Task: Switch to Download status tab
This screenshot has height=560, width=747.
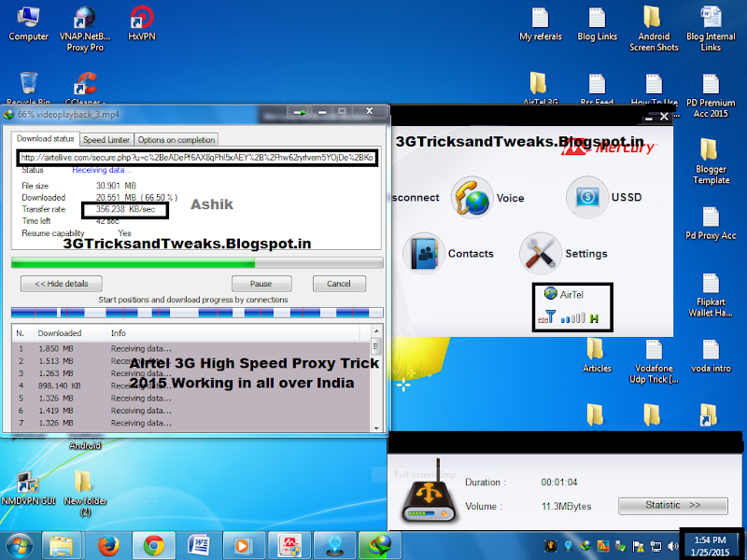Action: click(45, 138)
